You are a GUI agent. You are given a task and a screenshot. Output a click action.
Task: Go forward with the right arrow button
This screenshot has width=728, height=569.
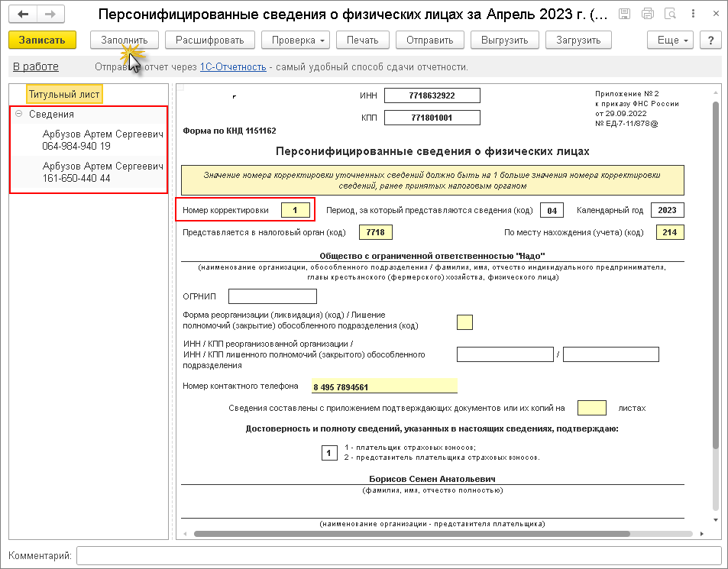pyautogui.click(x=50, y=15)
